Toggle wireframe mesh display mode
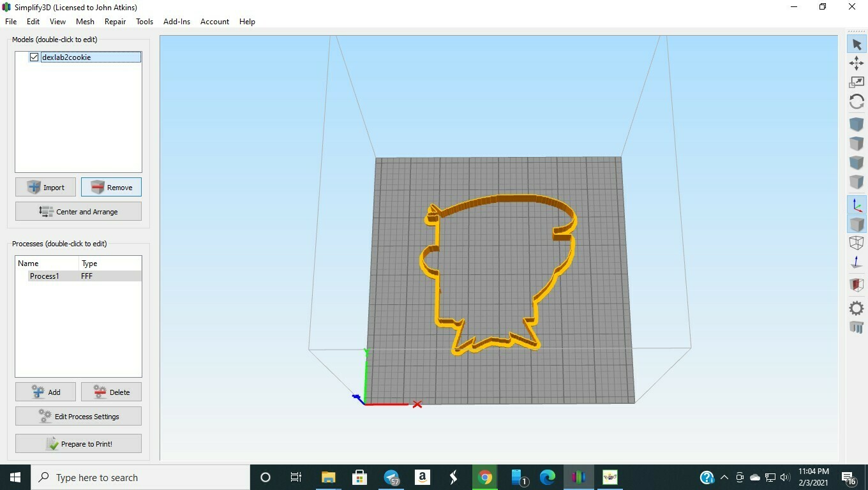This screenshot has width=868, height=490. tap(857, 243)
